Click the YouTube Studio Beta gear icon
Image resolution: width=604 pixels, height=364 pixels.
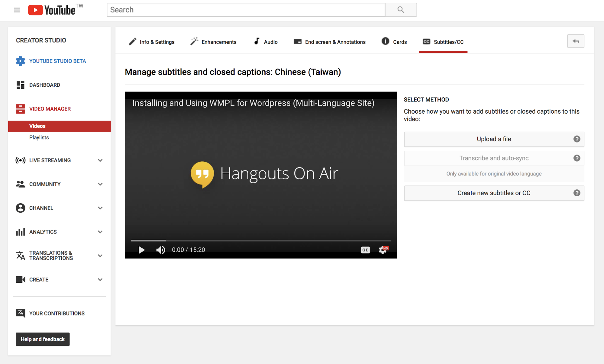pos(20,61)
